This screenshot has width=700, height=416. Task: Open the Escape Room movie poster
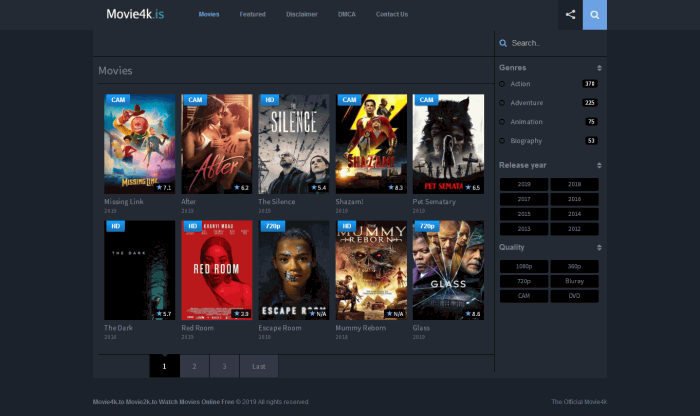(294, 270)
